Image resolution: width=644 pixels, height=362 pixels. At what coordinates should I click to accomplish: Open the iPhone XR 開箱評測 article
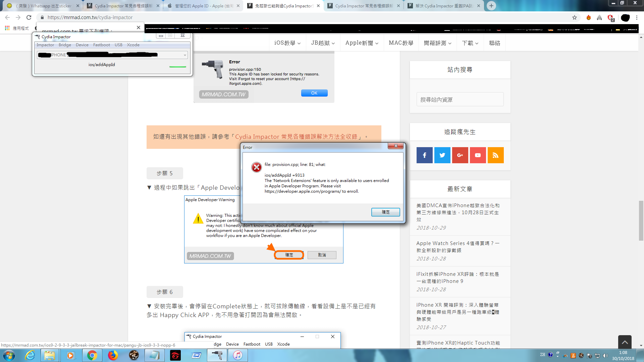pos(458,312)
